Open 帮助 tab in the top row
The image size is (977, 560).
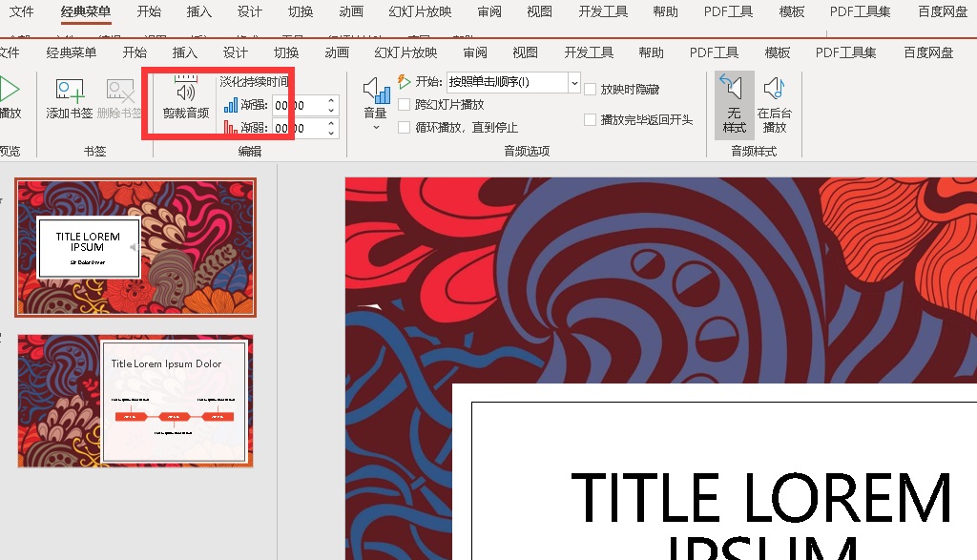pyautogui.click(x=665, y=11)
